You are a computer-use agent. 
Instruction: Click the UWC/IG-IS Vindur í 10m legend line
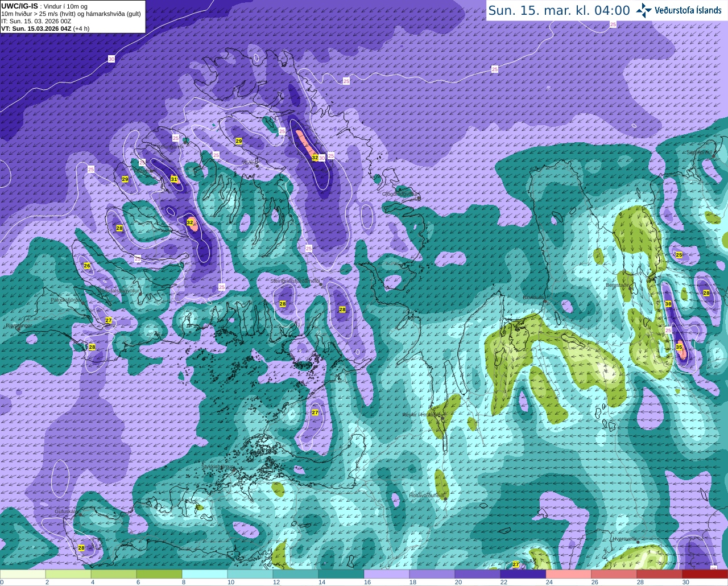[44, 6]
